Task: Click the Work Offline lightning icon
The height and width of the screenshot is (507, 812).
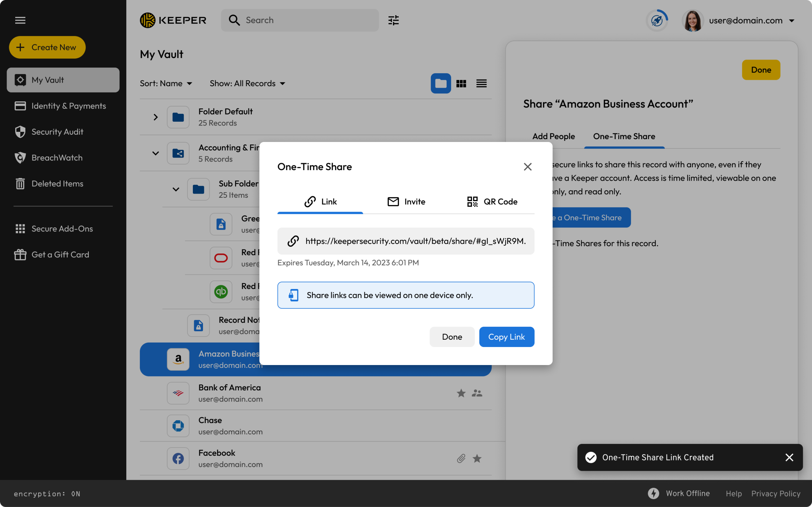Action: tap(653, 493)
